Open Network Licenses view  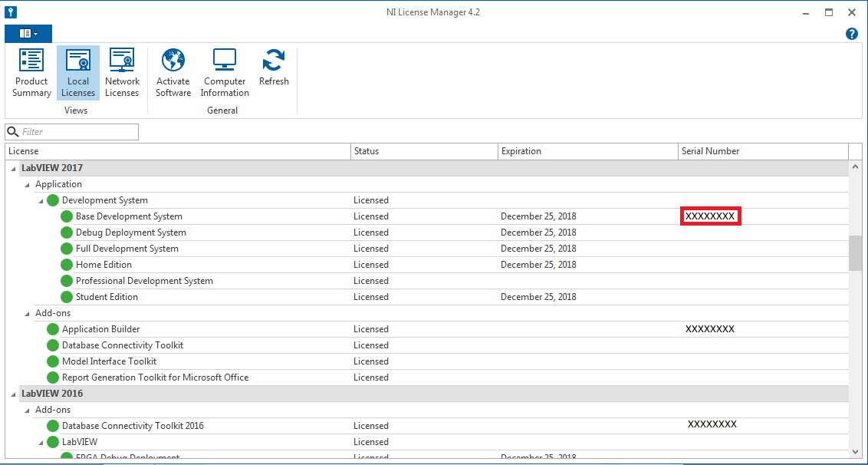[x=122, y=73]
